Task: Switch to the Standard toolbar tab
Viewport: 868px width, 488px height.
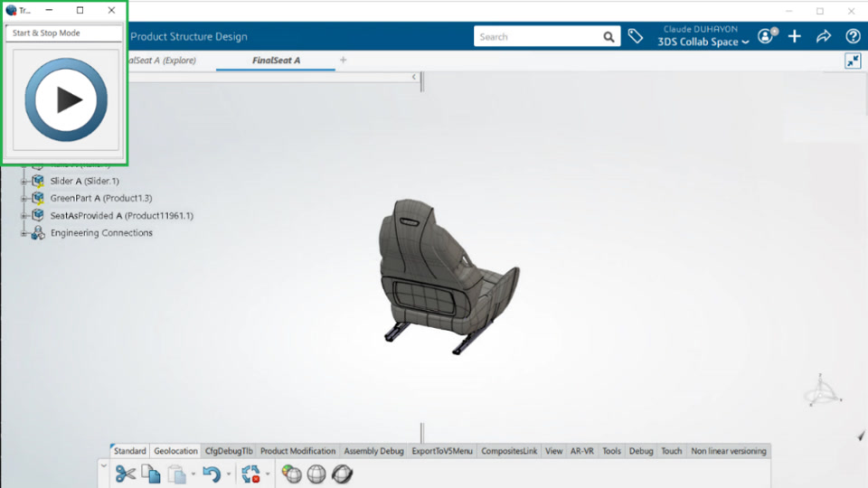Action: coord(129,451)
